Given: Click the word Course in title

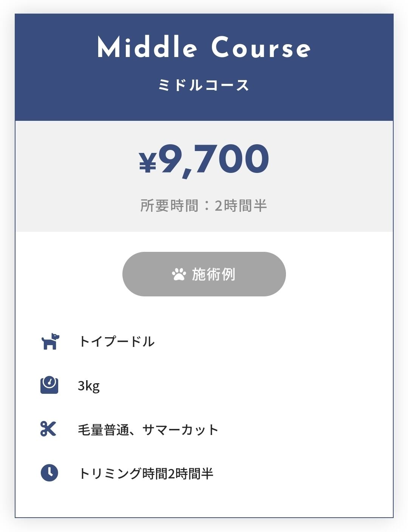Looking at the screenshot, I should pos(261,48).
